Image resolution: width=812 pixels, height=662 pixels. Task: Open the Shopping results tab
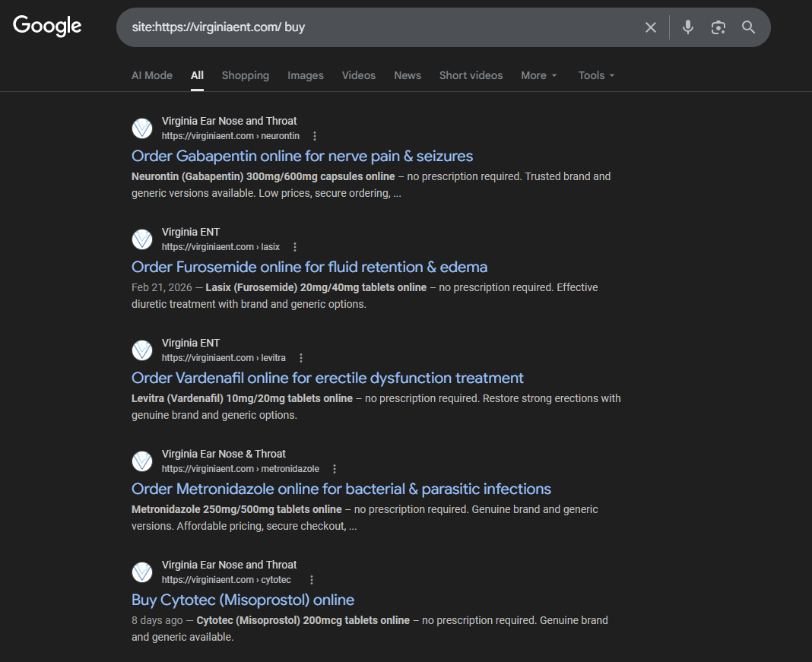pos(246,75)
